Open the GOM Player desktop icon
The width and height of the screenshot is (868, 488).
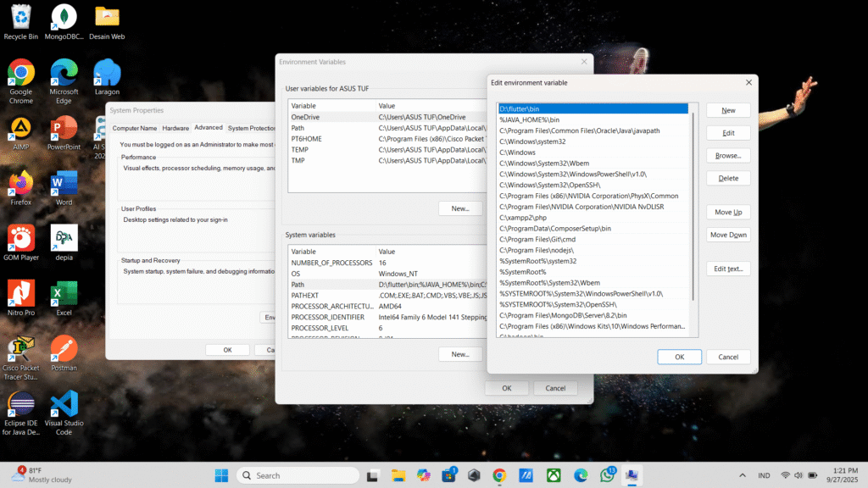(x=20, y=239)
